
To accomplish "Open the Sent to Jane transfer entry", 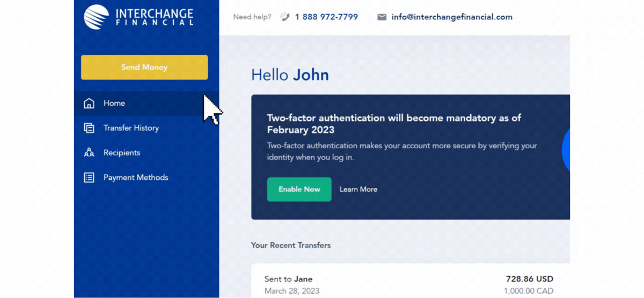I will [410, 280].
